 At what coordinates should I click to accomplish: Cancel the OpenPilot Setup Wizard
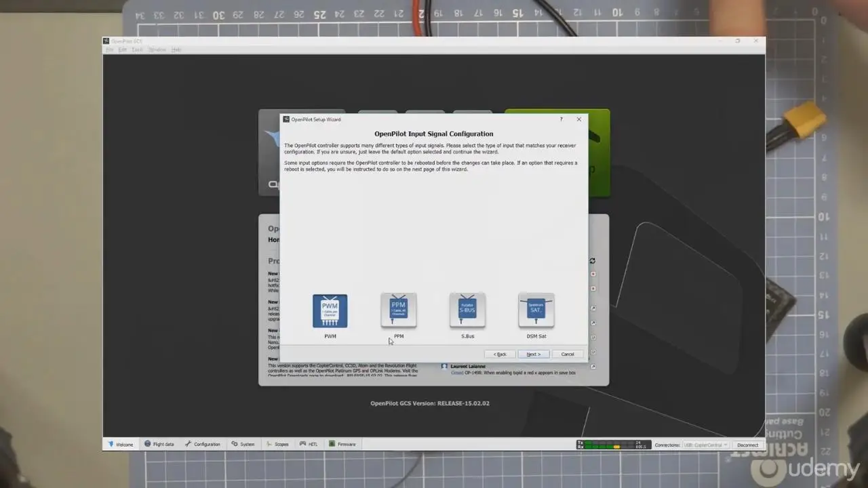click(x=568, y=354)
